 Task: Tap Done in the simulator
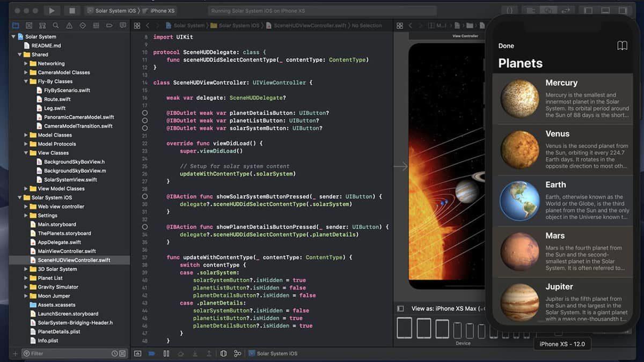pyautogui.click(x=506, y=46)
